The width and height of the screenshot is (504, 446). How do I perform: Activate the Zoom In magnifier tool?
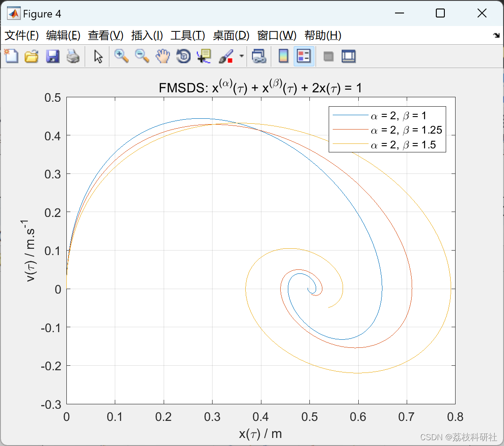tap(121, 56)
